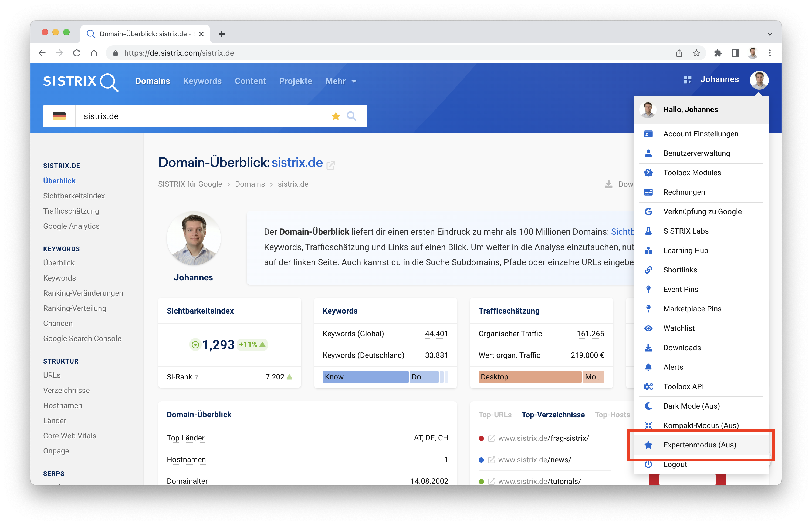The width and height of the screenshot is (812, 525).
Task: Click the blue Know segment bar
Action: (x=365, y=377)
